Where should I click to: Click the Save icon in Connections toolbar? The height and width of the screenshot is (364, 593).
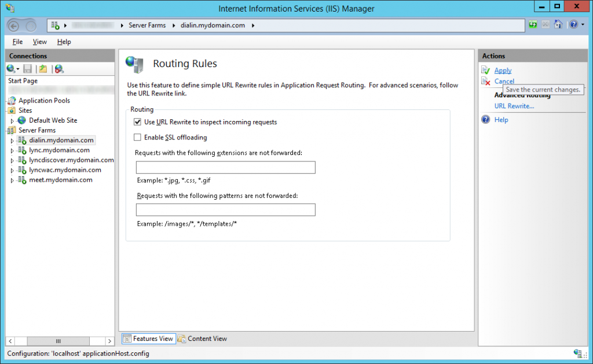click(27, 69)
